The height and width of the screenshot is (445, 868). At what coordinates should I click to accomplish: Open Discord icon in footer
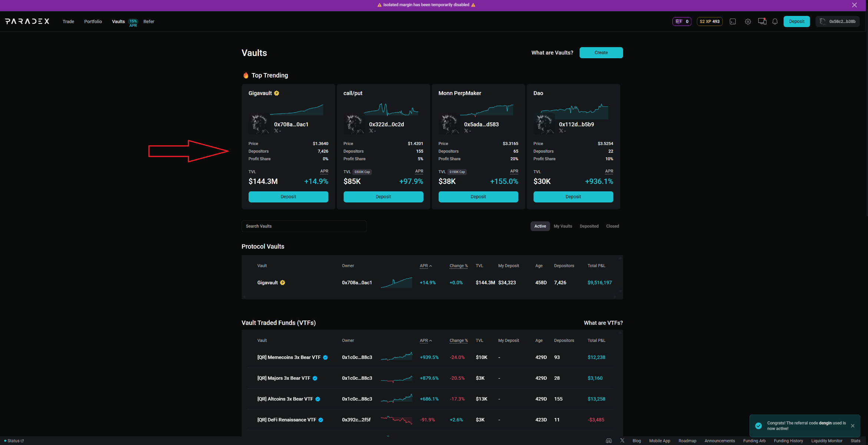pos(609,441)
